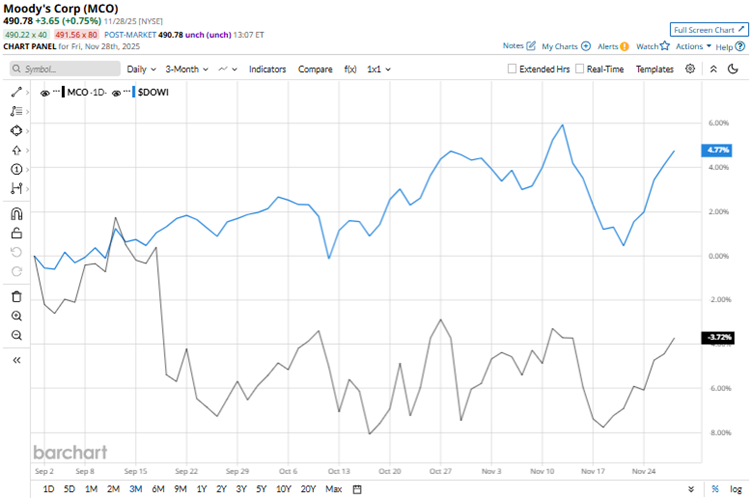Select the 10Y time range

tap(283, 489)
